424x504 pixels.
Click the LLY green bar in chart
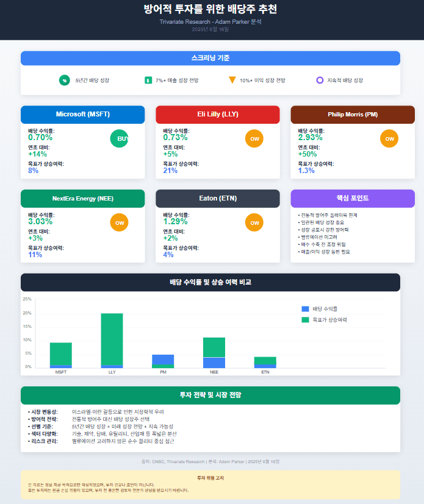point(112,339)
